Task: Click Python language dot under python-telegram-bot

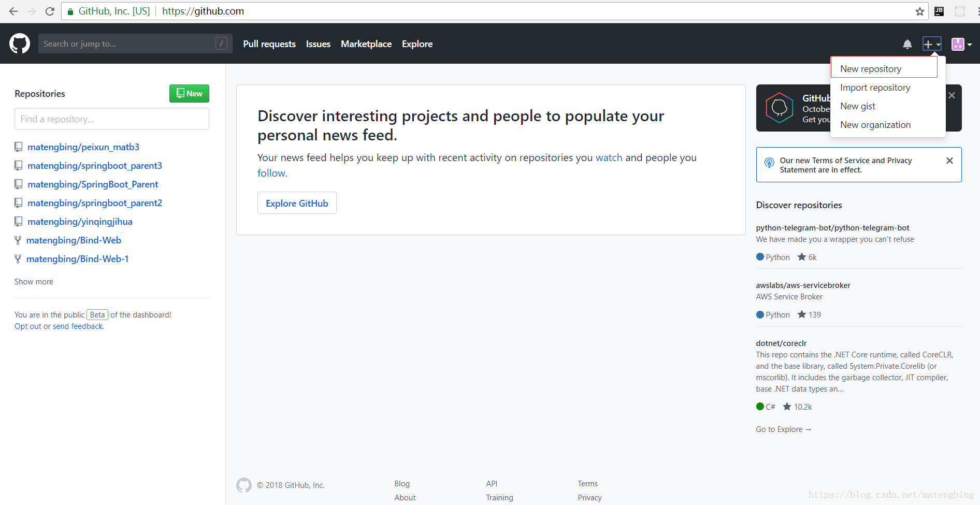Action: [760, 257]
